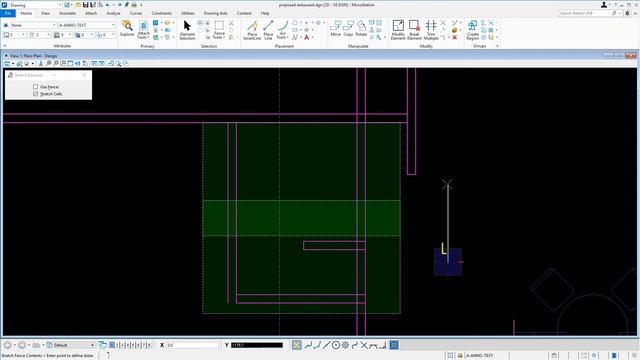Switch to the View ribbon tab
Viewport: 640px width, 360px height.
[x=45, y=13]
